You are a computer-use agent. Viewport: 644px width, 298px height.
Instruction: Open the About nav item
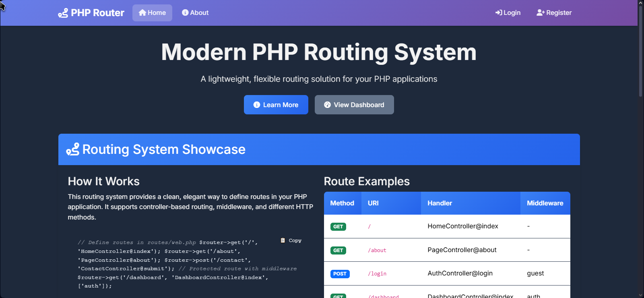click(195, 13)
